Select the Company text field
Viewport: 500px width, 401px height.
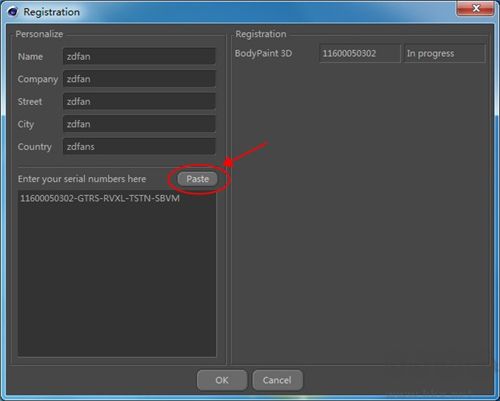pyautogui.click(x=139, y=79)
